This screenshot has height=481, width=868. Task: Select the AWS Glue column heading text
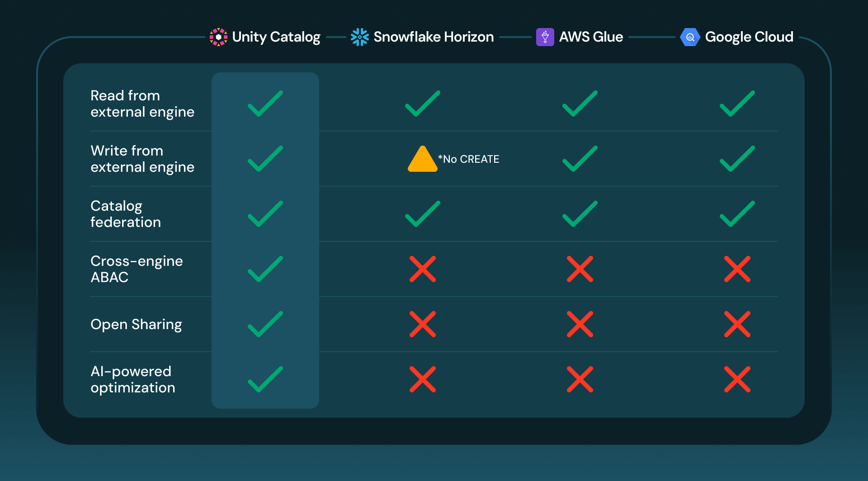click(x=591, y=37)
